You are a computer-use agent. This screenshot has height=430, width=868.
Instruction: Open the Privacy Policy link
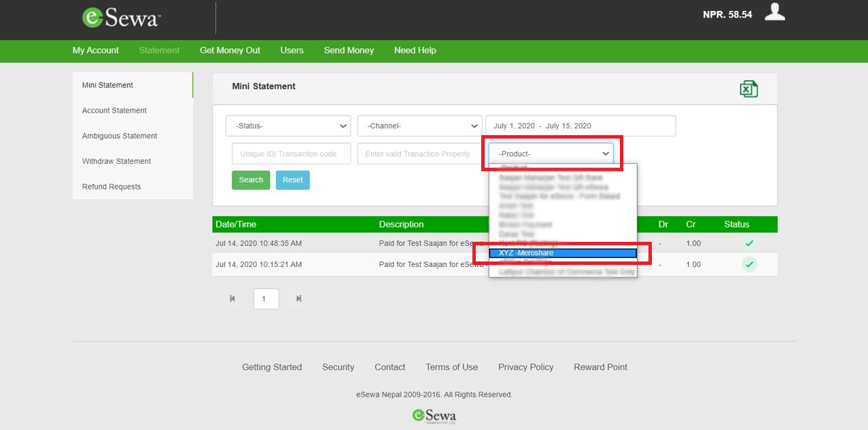[x=525, y=367]
